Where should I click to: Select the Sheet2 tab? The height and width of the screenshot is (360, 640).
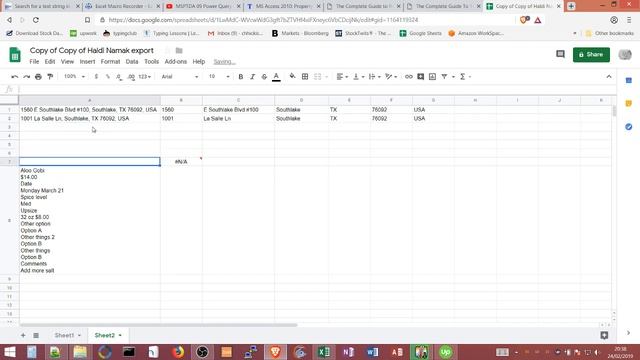coord(108,335)
